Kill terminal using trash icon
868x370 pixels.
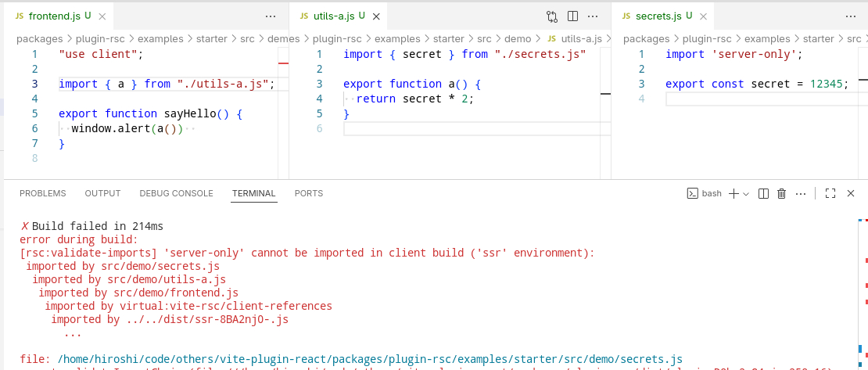[x=781, y=193]
